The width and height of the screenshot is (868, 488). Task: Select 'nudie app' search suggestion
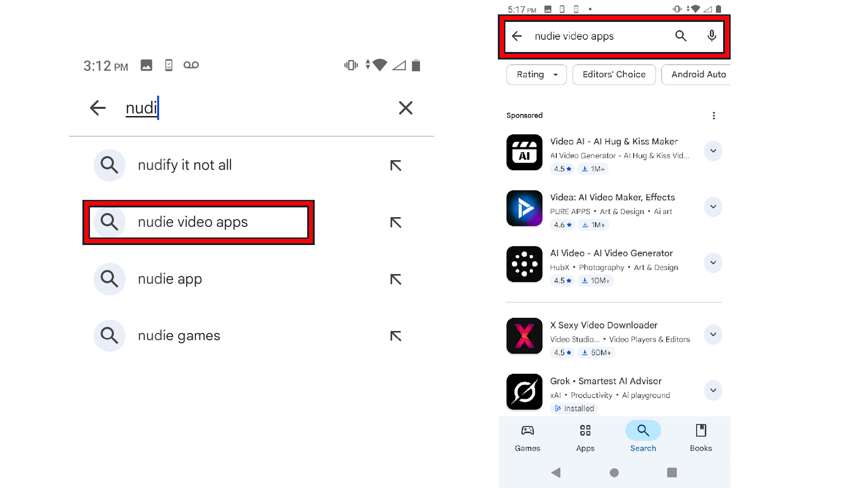pyautogui.click(x=170, y=279)
